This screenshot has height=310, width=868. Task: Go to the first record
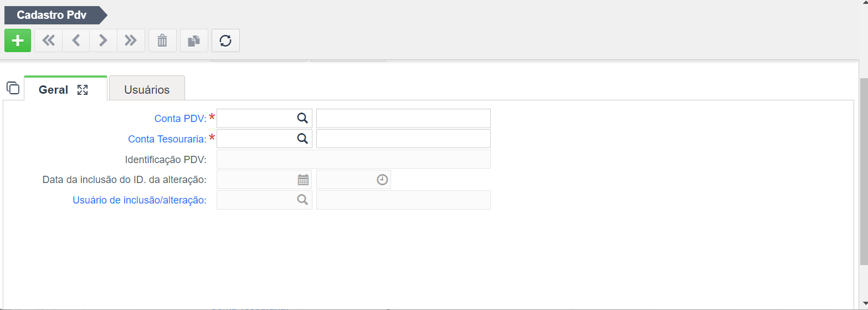click(x=49, y=40)
